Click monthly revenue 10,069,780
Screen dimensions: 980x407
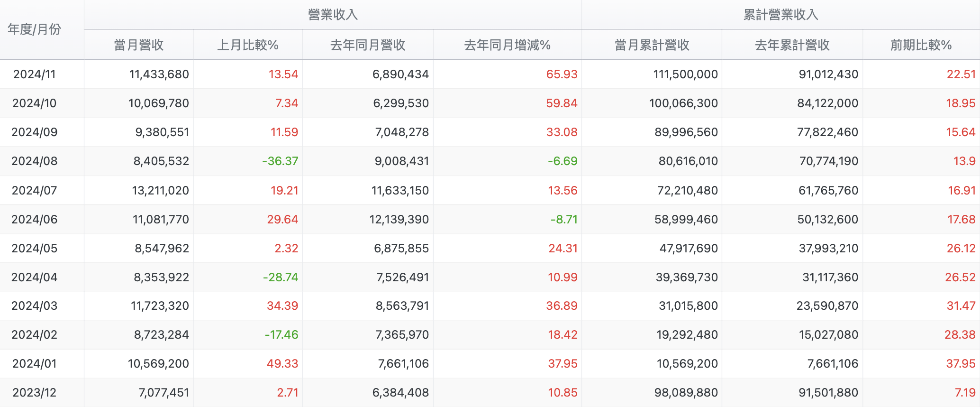tap(159, 103)
